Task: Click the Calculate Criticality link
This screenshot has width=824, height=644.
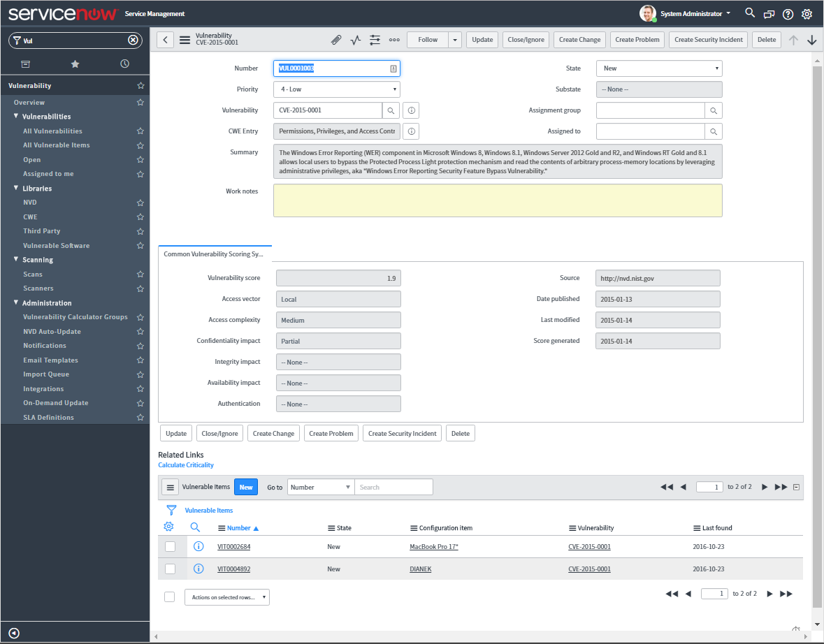Action: pyautogui.click(x=186, y=465)
